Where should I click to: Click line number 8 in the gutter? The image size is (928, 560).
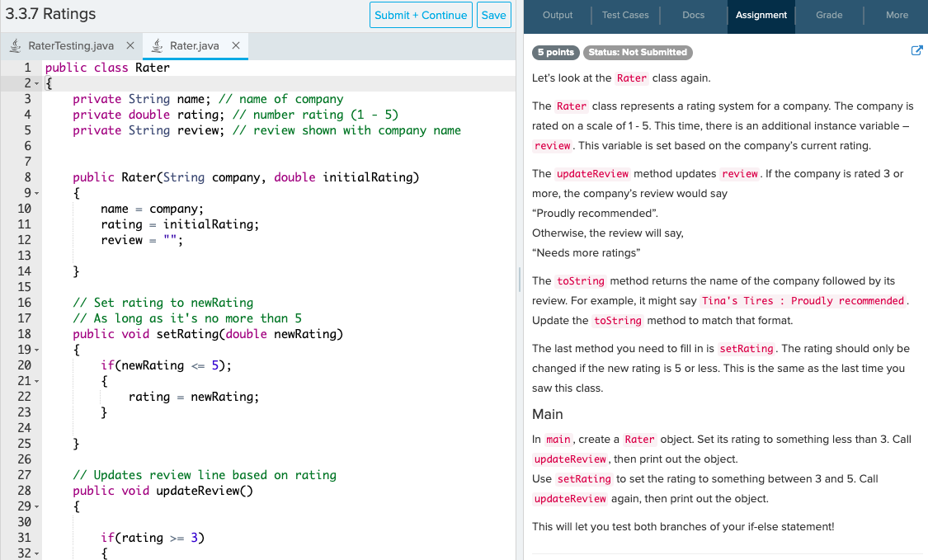click(x=27, y=177)
